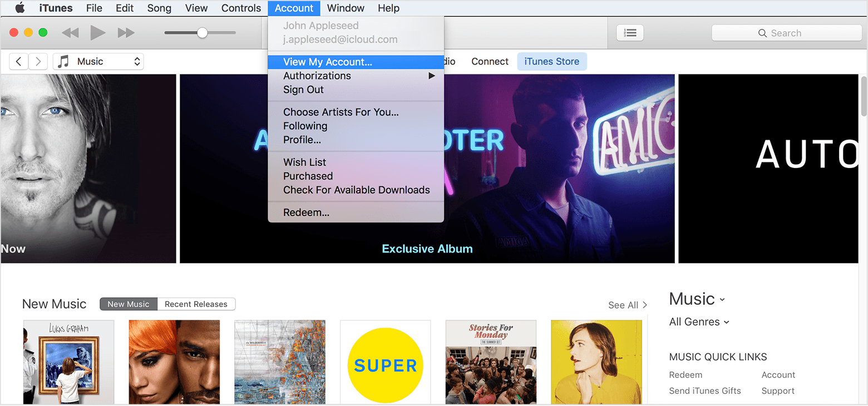
Task: Choose View My Account menu item
Action: click(x=356, y=62)
